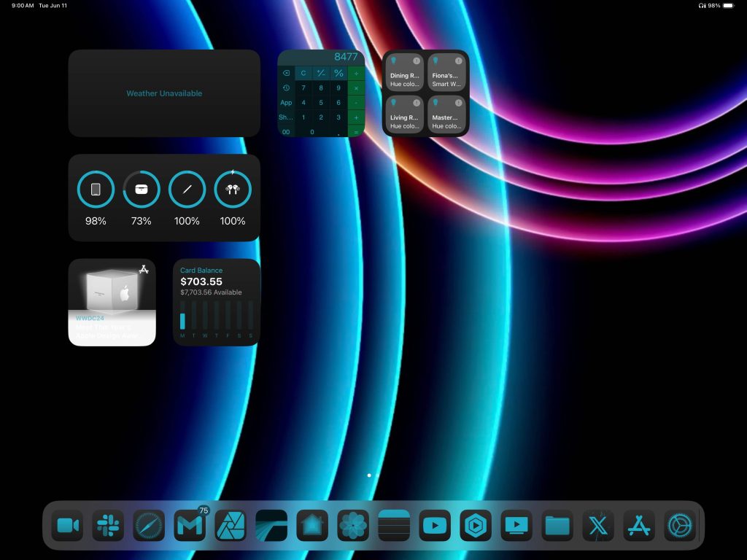Open the Card Balance $703.55 widget
The height and width of the screenshot is (560, 747).
[x=217, y=302]
